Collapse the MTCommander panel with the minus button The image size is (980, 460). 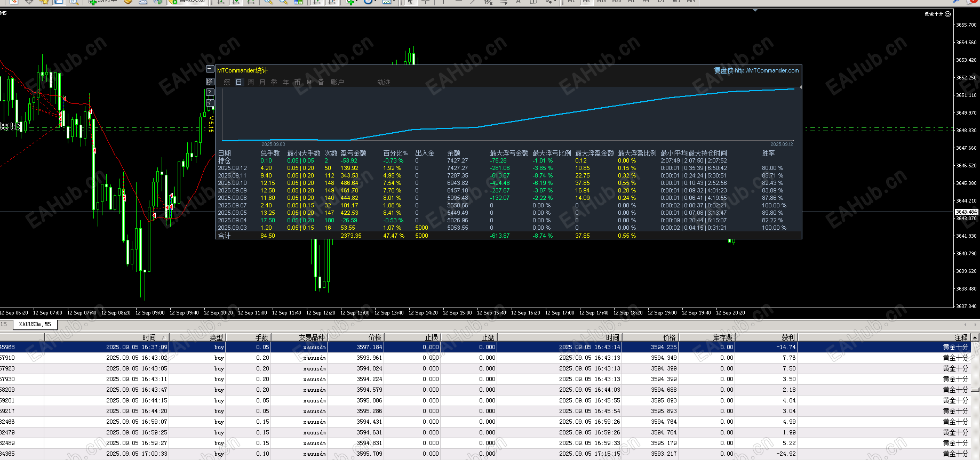210,69
